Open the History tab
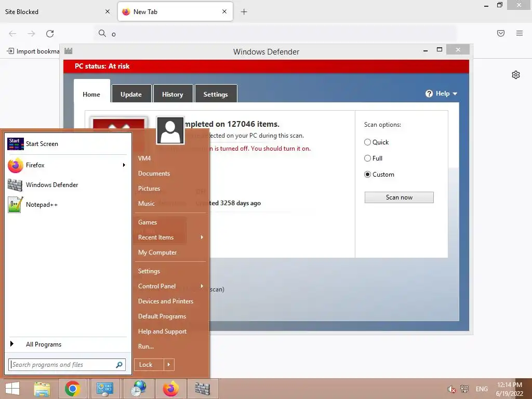This screenshot has height=399, width=532. pos(172,94)
